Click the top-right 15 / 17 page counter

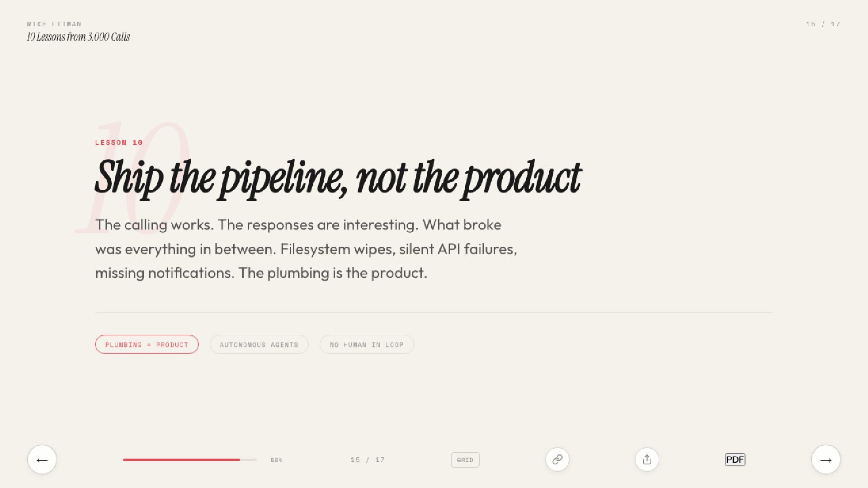pyautogui.click(x=823, y=24)
